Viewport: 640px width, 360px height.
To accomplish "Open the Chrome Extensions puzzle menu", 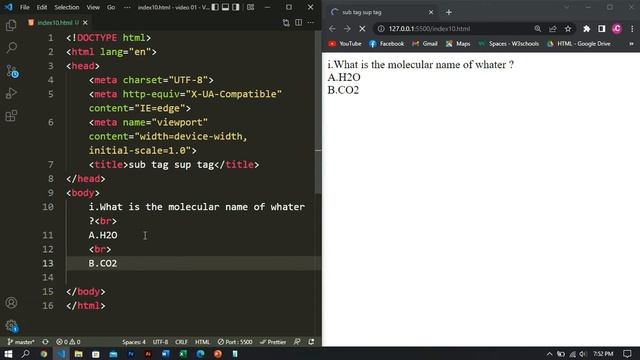I will point(587,29).
